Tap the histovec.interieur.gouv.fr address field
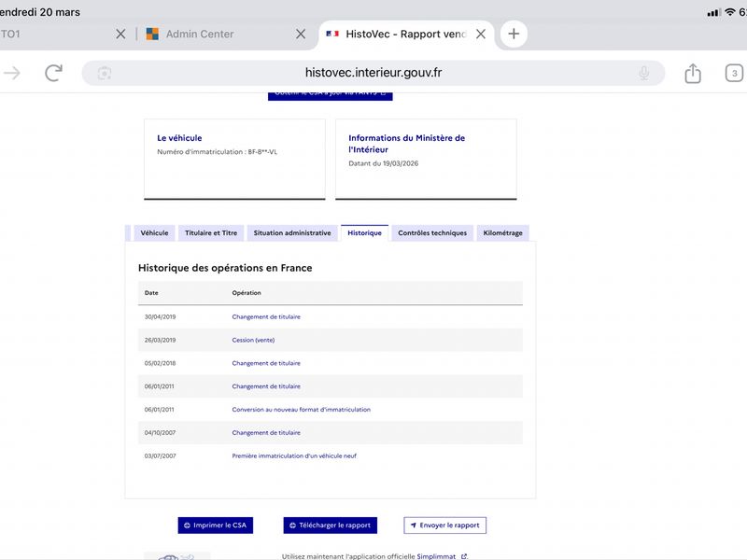Screen dimensions: 747x560 click(x=373, y=73)
